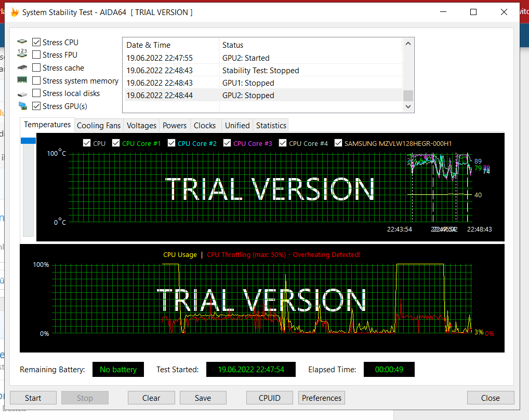The width and height of the screenshot is (529, 420).
Task: Select the Stability Test: Stopped log row
Action: pyautogui.click(x=263, y=71)
